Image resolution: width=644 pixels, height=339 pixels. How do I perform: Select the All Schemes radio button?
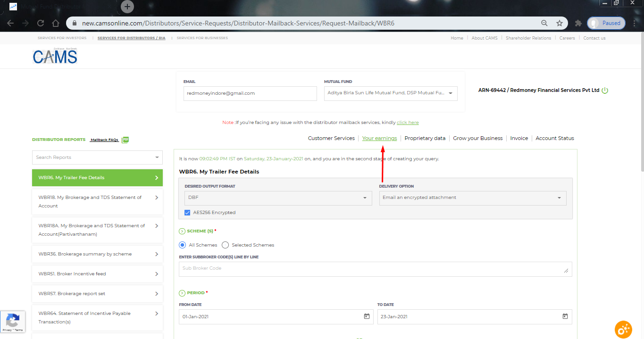click(x=183, y=245)
